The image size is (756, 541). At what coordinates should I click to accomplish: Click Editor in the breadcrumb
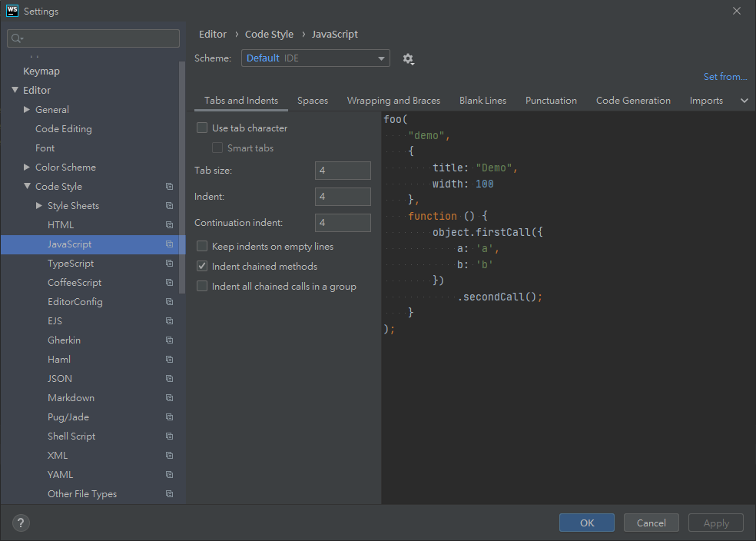coord(213,35)
